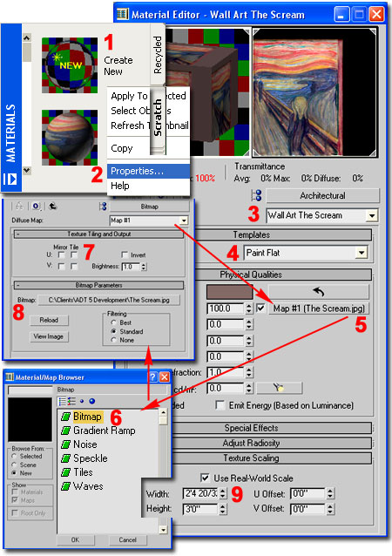Image resolution: width=392 pixels, height=556 pixels.
Task: Expand the Paint Flat template dropdown
Action: 362,253
